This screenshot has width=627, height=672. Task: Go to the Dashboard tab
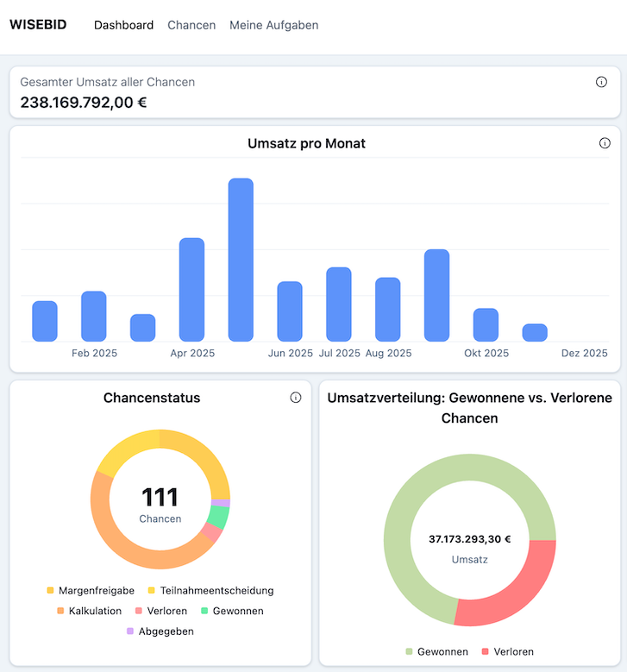123,25
